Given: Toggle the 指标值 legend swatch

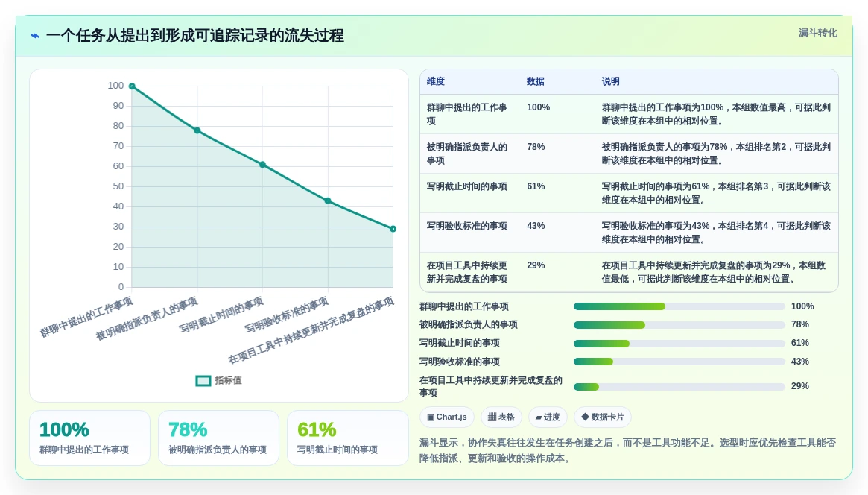Looking at the screenshot, I should pyautogui.click(x=203, y=381).
